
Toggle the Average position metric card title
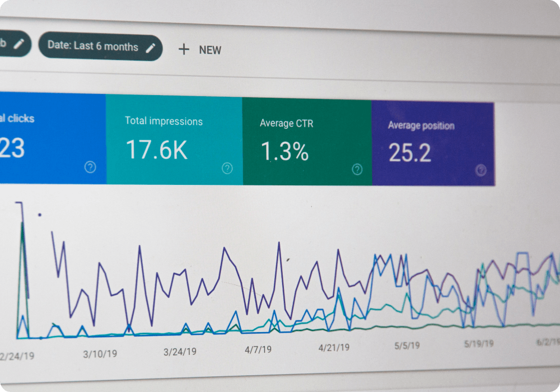tap(421, 125)
